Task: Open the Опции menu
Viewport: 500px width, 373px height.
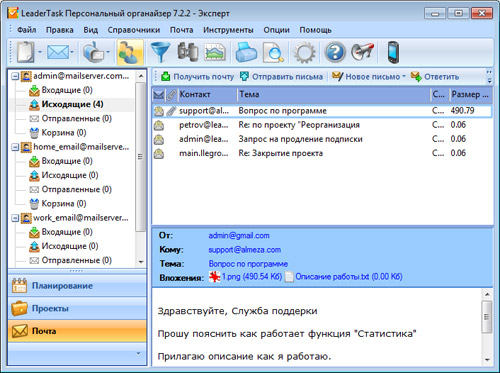Action: point(276,30)
